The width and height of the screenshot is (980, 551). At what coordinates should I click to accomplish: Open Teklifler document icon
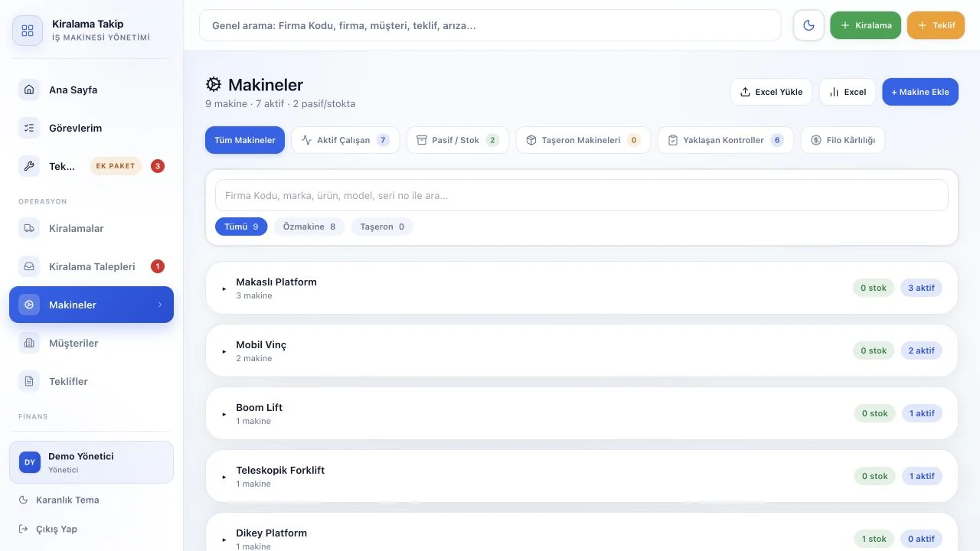click(29, 381)
